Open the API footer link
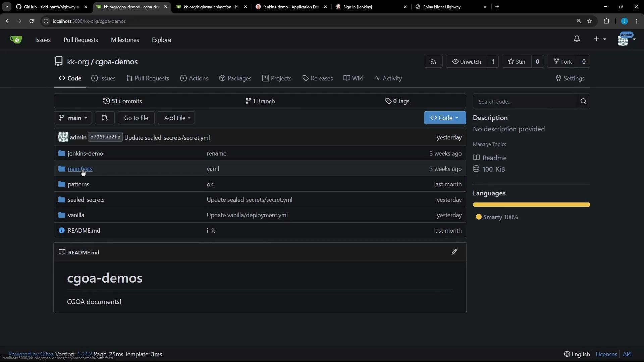Viewport: 644px width, 362px height. pyautogui.click(x=627, y=354)
